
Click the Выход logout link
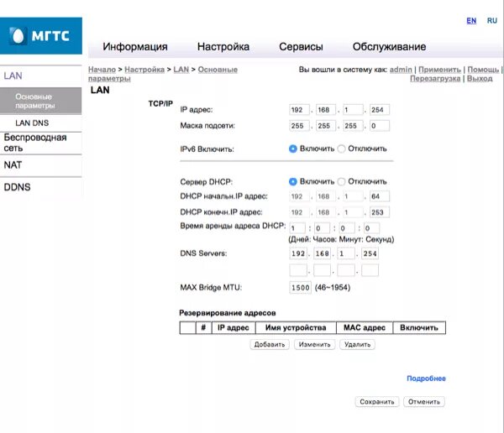480,78
